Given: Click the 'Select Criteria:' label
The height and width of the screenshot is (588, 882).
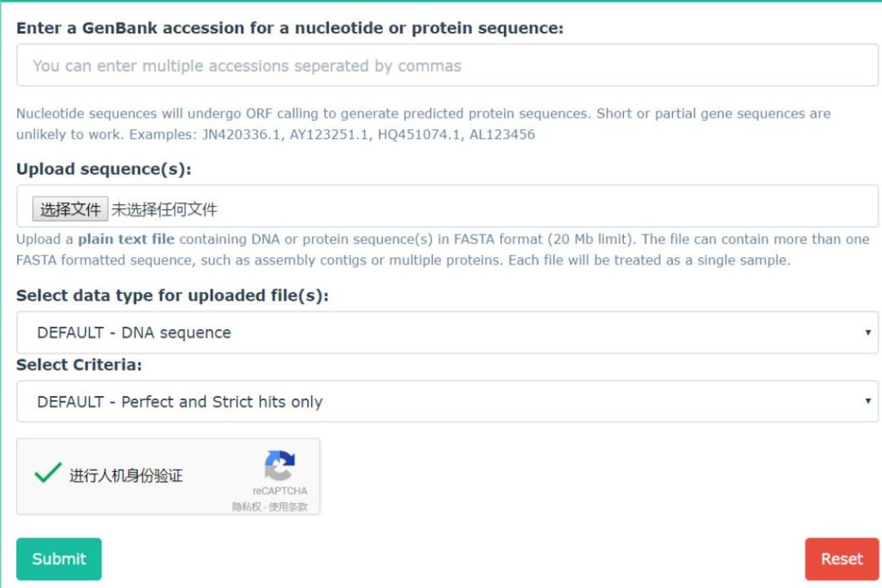Looking at the screenshot, I should click(x=79, y=365).
